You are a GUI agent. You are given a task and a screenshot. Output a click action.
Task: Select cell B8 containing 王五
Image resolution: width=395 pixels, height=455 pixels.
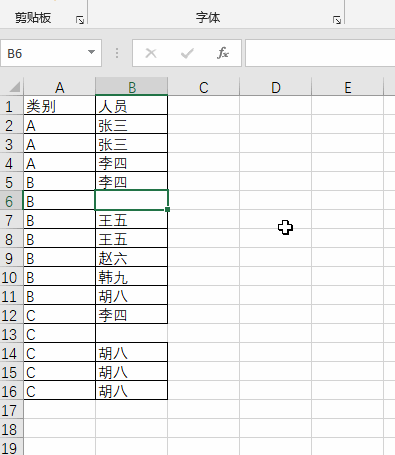132,239
